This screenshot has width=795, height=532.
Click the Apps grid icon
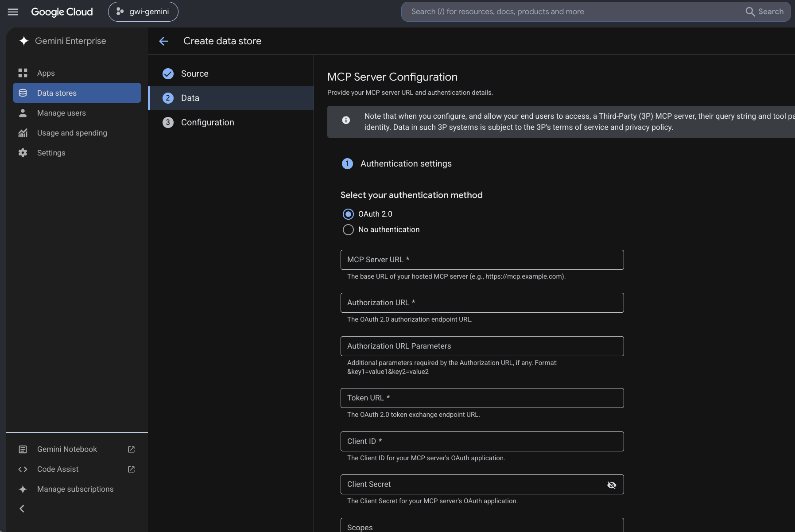point(23,73)
